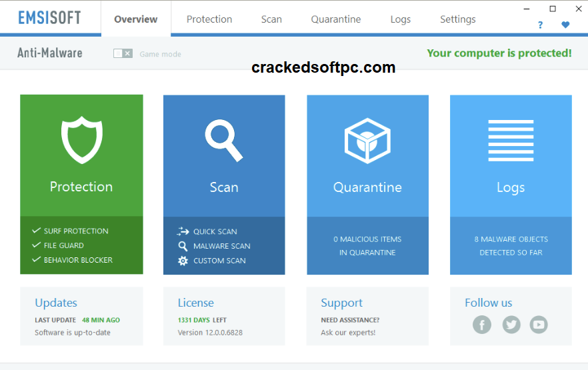Switch to the Scan tab

271,19
